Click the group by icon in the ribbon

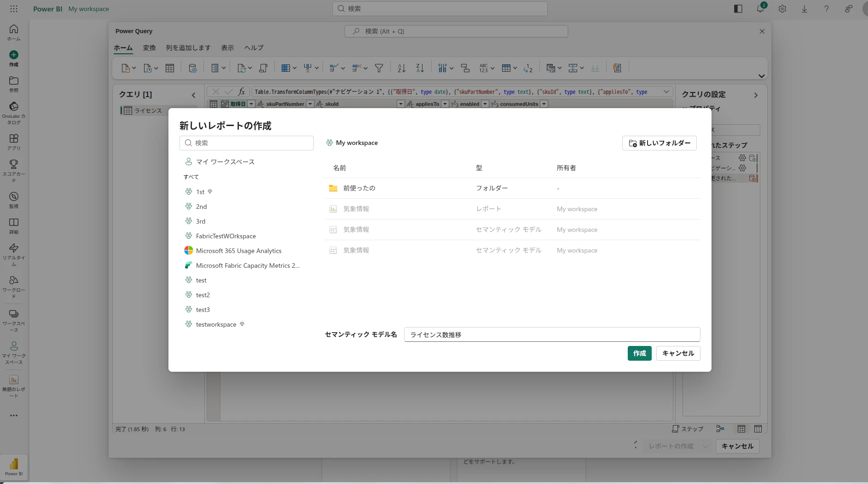tap(465, 68)
